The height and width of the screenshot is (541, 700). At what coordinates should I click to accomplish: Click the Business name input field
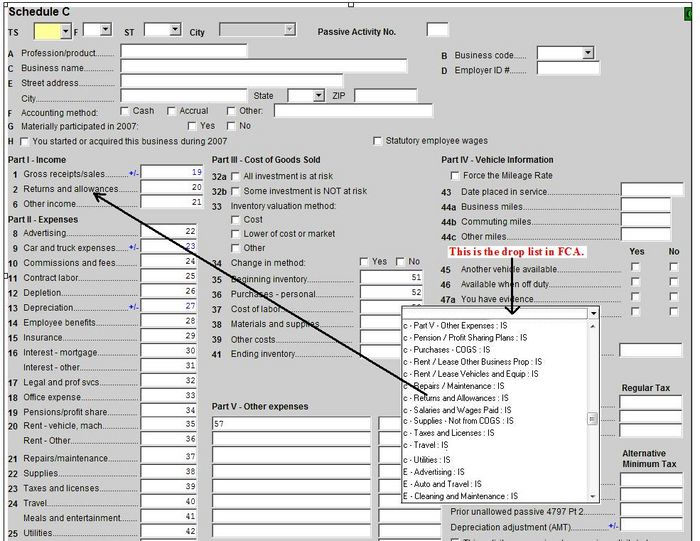(264, 67)
